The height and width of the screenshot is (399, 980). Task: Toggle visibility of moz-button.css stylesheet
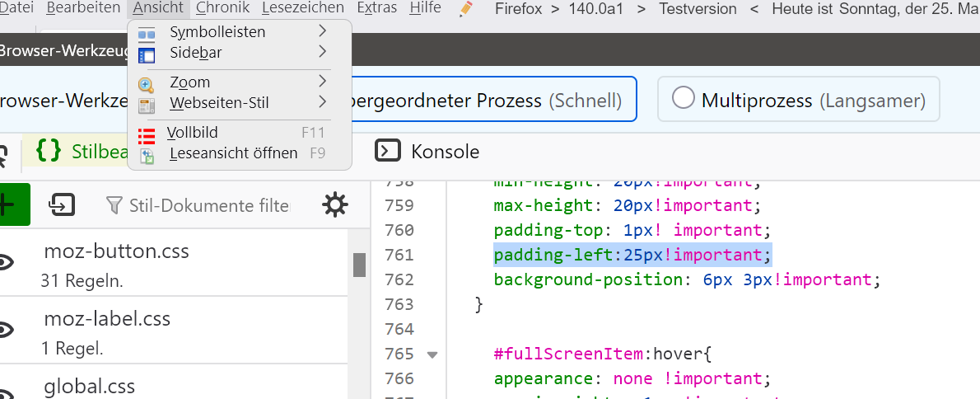pos(6,262)
